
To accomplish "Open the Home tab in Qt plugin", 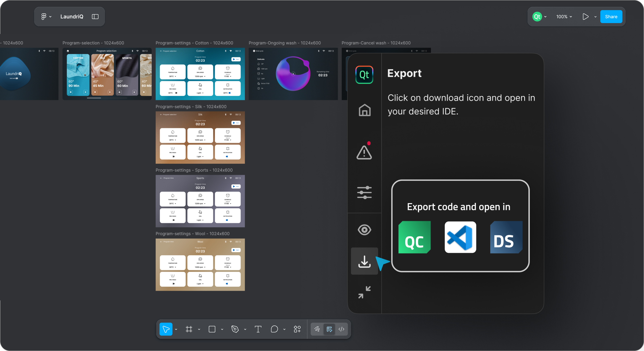I will click(364, 110).
